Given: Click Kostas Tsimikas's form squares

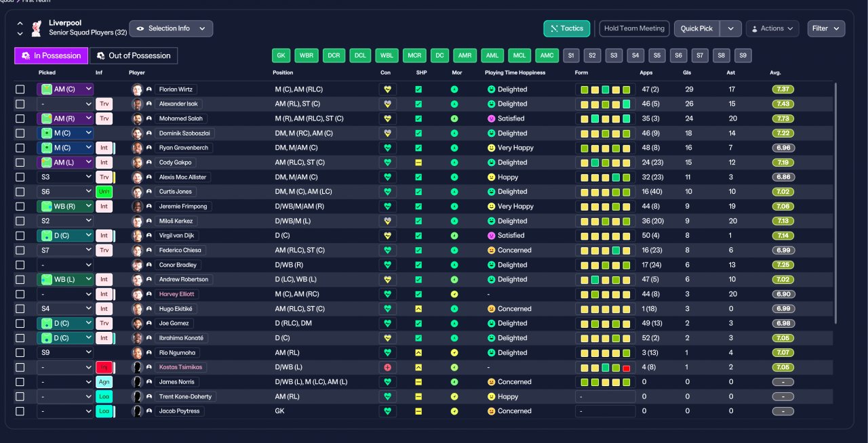Looking at the screenshot, I should pos(606,367).
